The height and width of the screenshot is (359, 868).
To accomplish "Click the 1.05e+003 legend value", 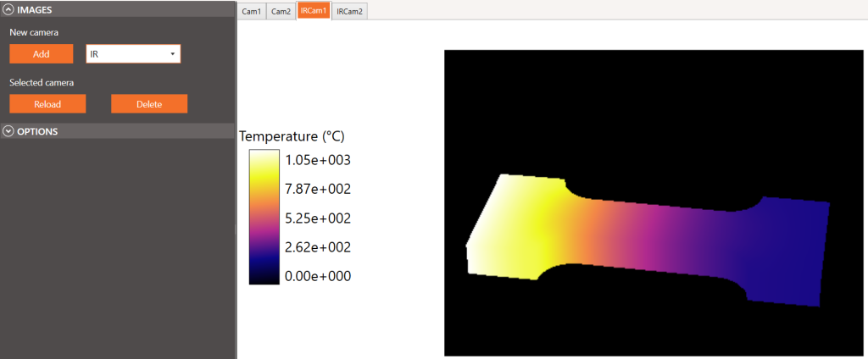I will pyautogui.click(x=318, y=160).
